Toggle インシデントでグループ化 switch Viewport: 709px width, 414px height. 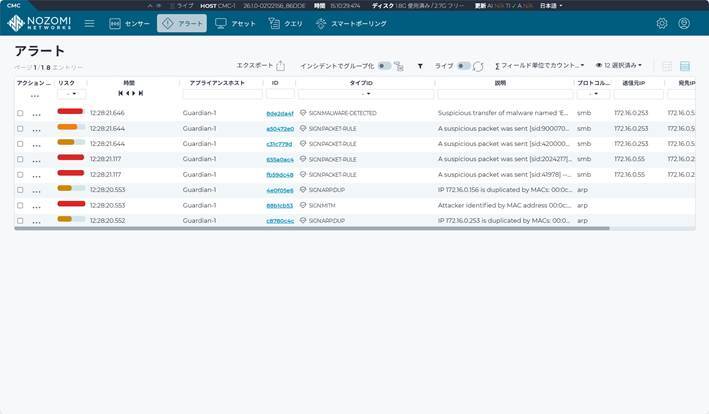[x=384, y=66]
